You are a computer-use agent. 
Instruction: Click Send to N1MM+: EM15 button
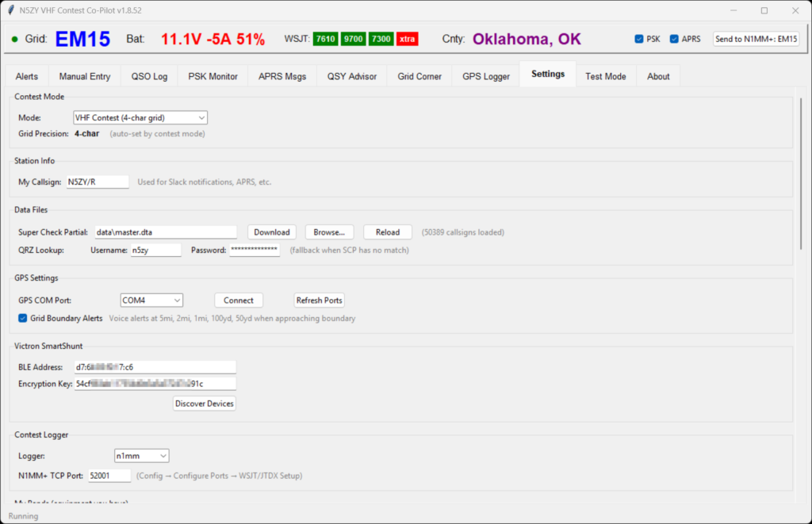756,39
